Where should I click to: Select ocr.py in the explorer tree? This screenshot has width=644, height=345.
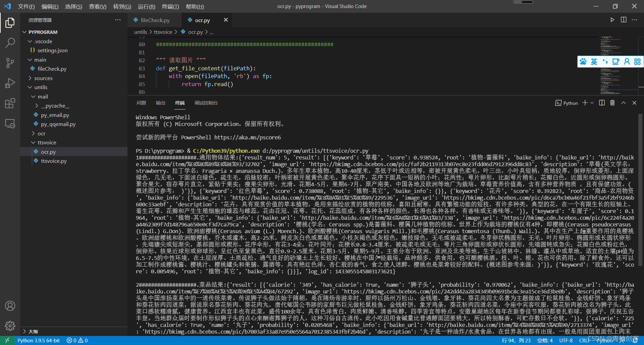click(48, 152)
